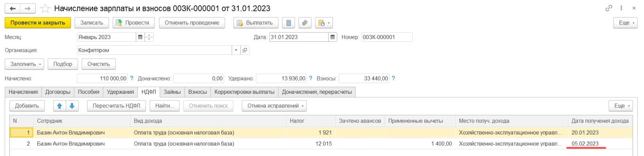Open the print options dropdown button
Image resolution: width=644 pixels, height=156 pixels.
coord(324,23)
